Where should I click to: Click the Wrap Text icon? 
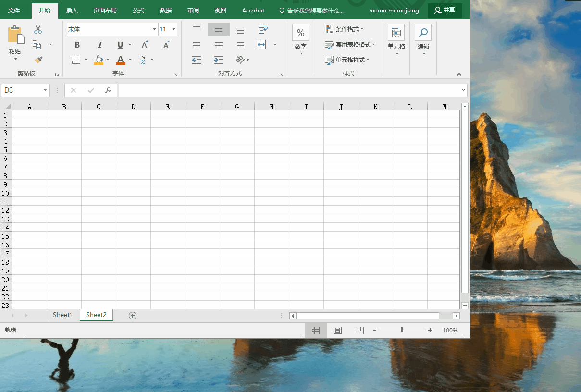point(263,29)
